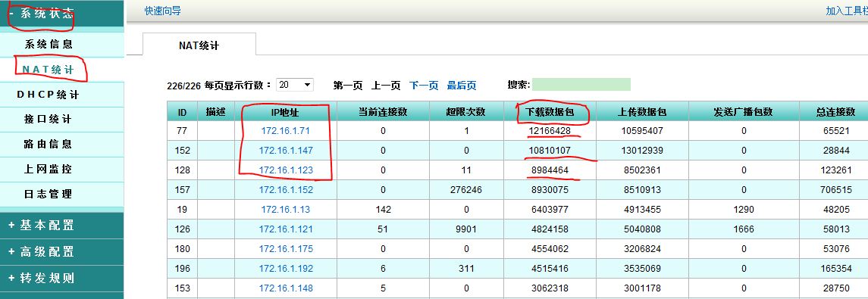This screenshot has height=299, width=868.
Task: Select total connections value 165354
Action: 836,269
